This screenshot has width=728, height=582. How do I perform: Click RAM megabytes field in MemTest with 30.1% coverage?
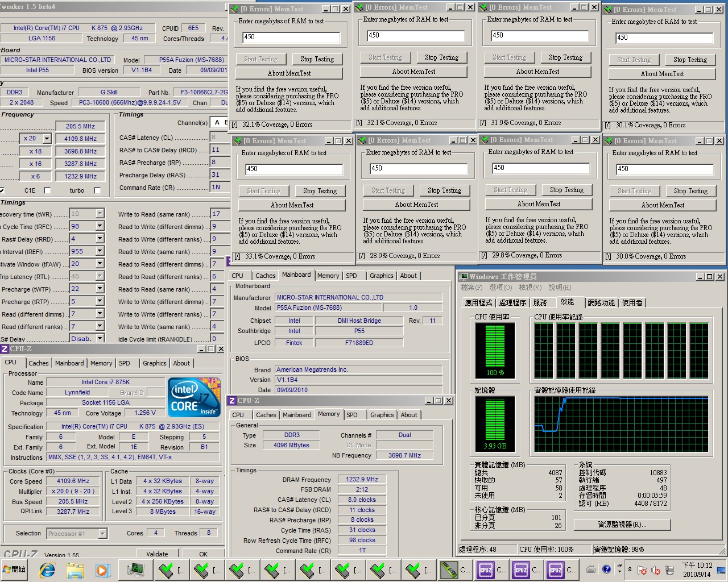tap(664, 38)
